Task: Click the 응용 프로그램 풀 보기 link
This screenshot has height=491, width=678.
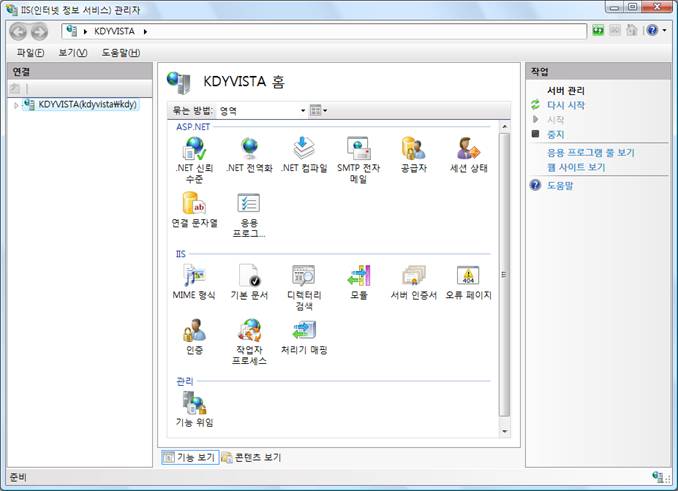Action: coord(590,153)
